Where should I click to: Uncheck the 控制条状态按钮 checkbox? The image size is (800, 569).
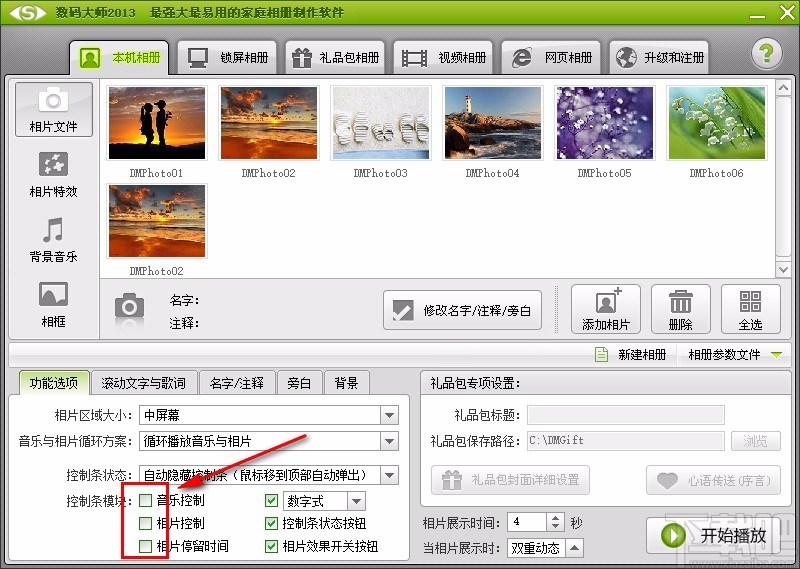tap(271, 523)
